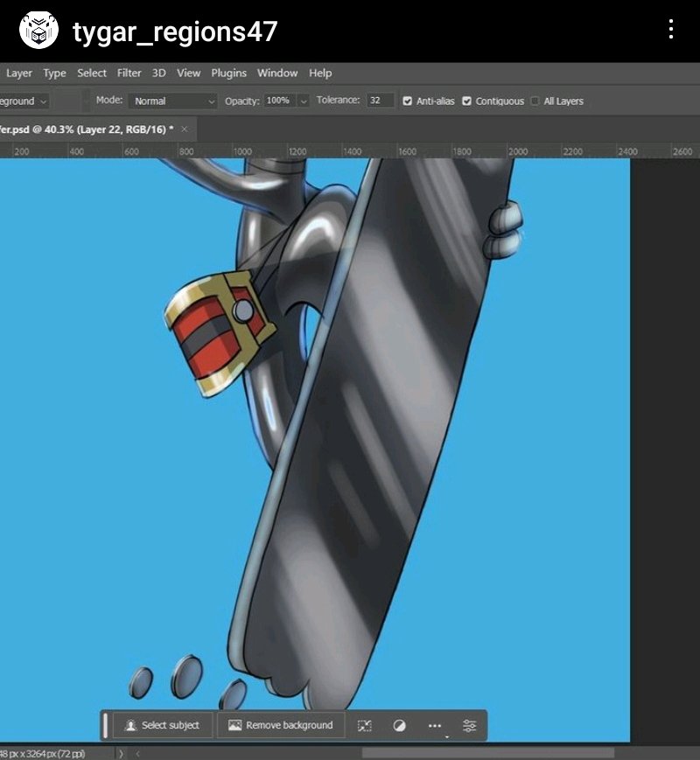Image resolution: width=700 pixels, height=760 pixels.
Task: Click the contextual taskbar drag handle
Action: [106, 726]
